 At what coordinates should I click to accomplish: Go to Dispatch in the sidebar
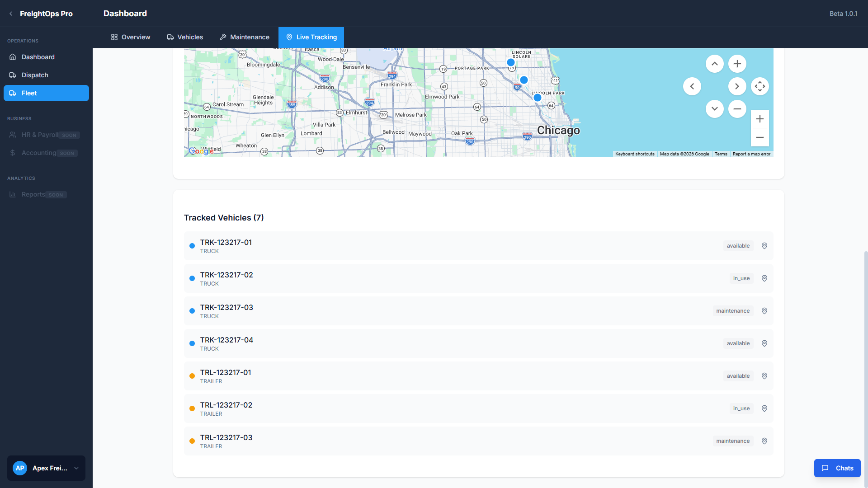[35, 75]
